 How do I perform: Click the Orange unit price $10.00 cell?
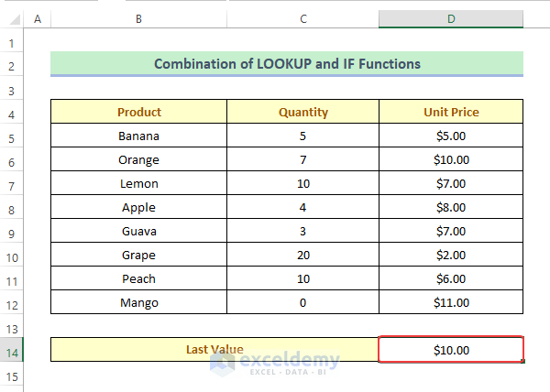450,160
